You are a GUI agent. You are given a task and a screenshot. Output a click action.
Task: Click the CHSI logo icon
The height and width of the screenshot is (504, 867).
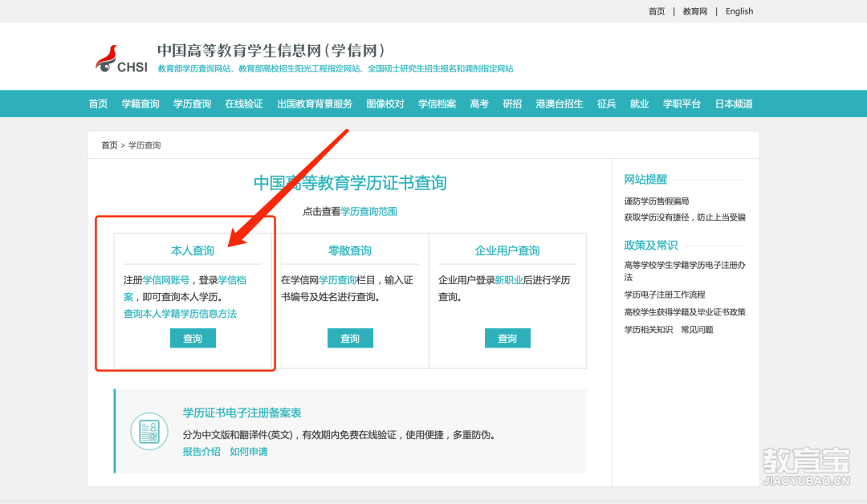pos(121,59)
